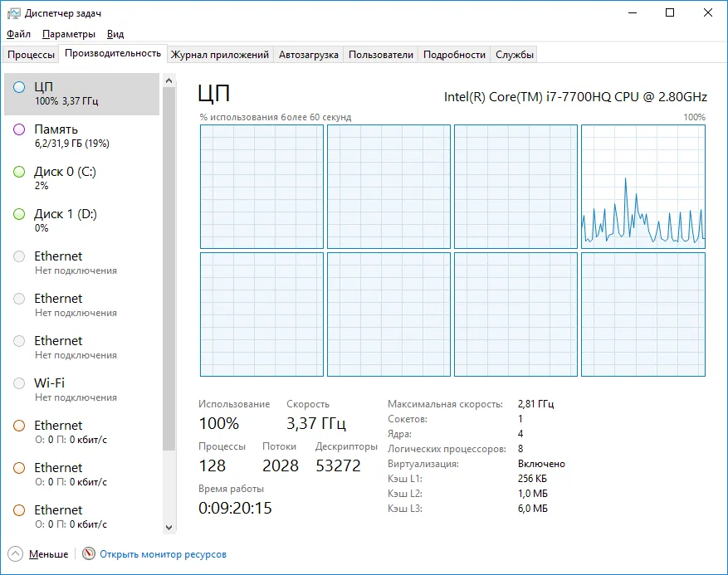Click the Процессы count 128
Viewport: 728px width, 575px height.
213,465
